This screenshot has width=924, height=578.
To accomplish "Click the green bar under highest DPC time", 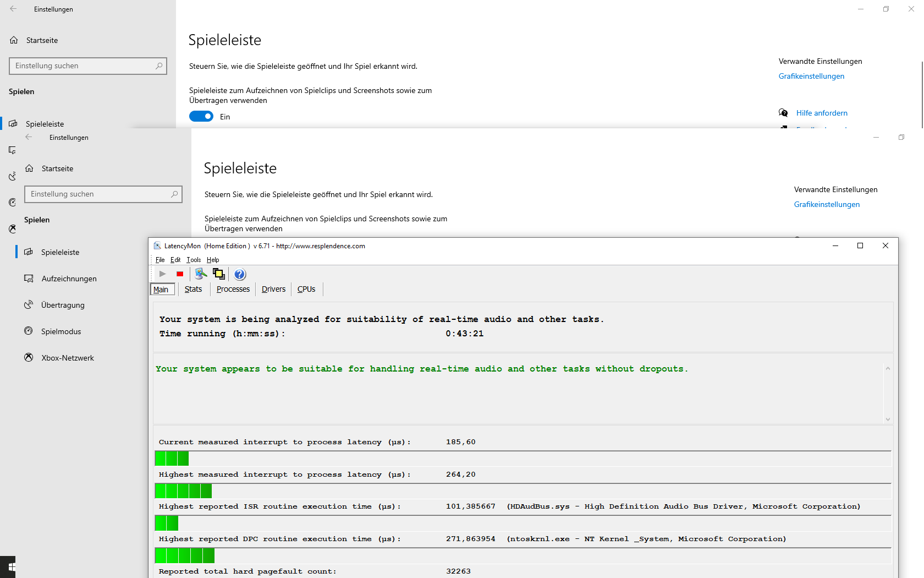I will [x=185, y=555].
